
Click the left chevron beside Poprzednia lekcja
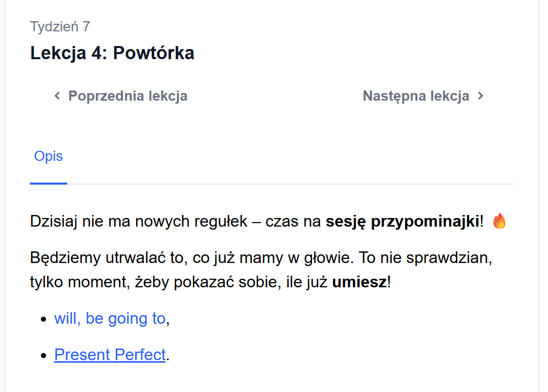(57, 96)
